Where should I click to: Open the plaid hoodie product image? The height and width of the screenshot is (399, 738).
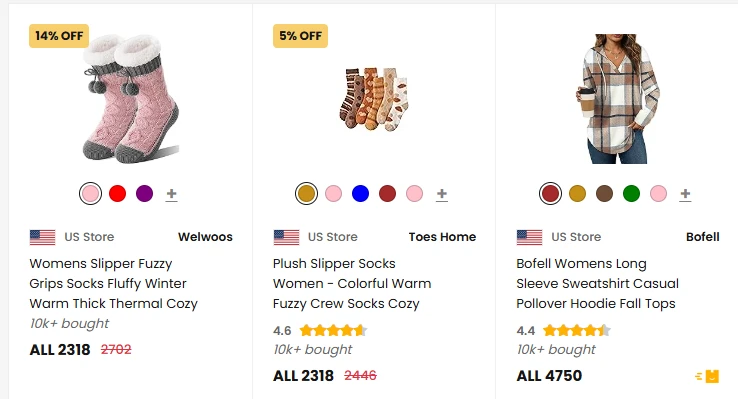[x=618, y=99]
